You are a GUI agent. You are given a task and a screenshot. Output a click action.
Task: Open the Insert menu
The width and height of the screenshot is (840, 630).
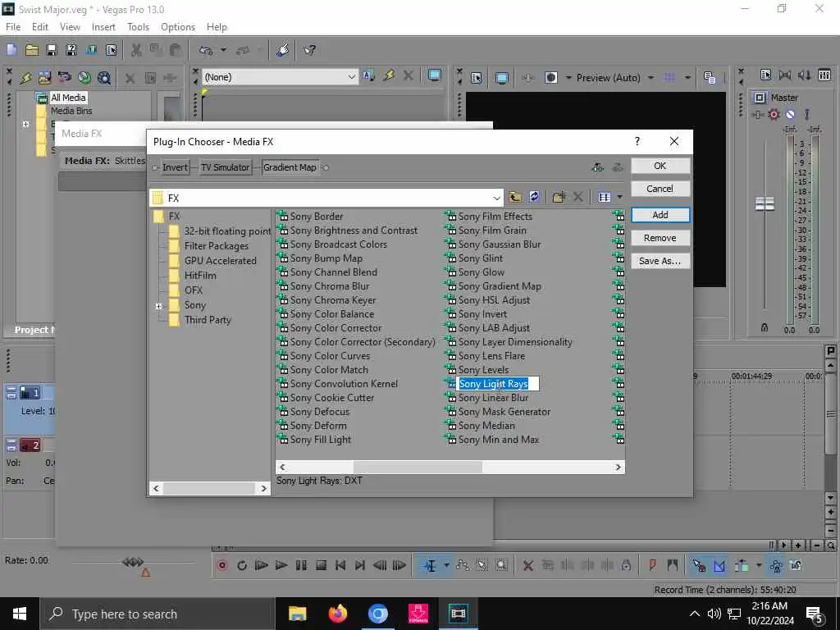[103, 27]
